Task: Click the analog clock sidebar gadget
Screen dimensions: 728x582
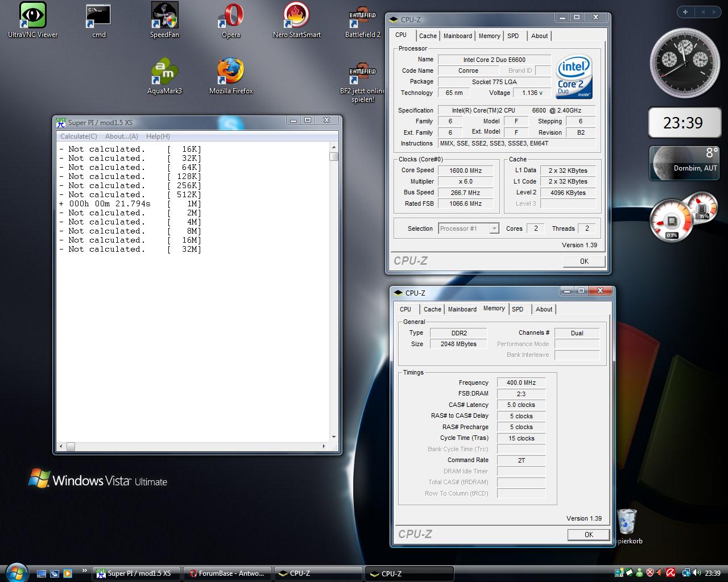Action: [684, 63]
